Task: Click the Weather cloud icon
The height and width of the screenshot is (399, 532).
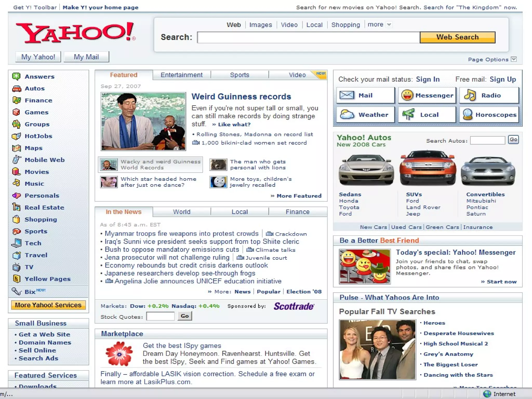Action: [x=347, y=115]
